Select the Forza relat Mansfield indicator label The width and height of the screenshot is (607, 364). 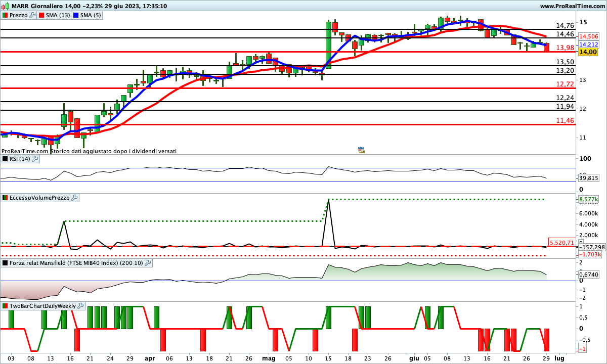76,263
